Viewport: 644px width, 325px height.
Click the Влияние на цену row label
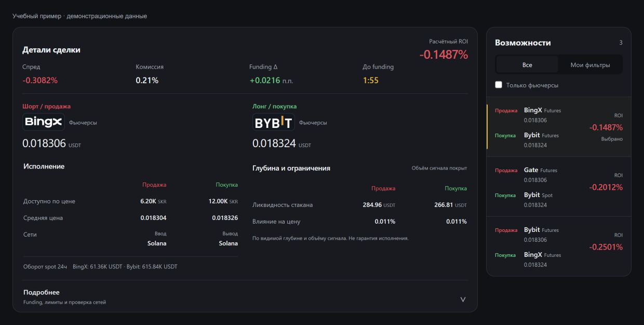pyautogui.click(x=276, y=222)
